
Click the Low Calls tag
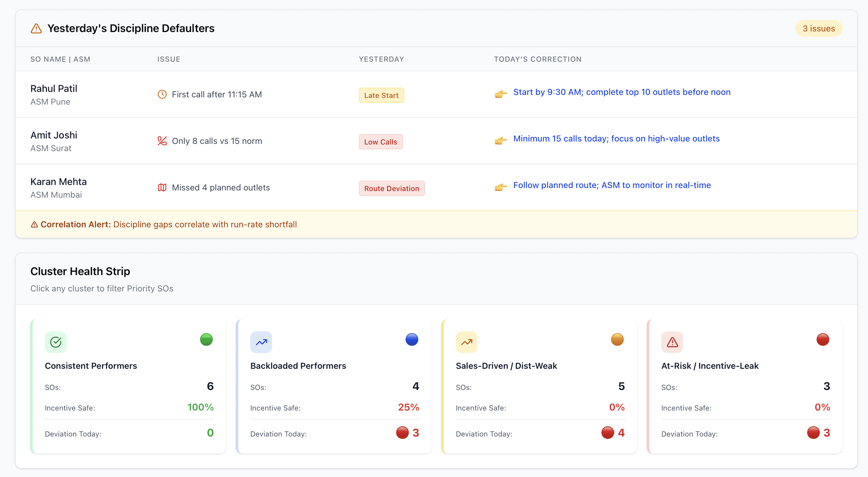(380, 142)
